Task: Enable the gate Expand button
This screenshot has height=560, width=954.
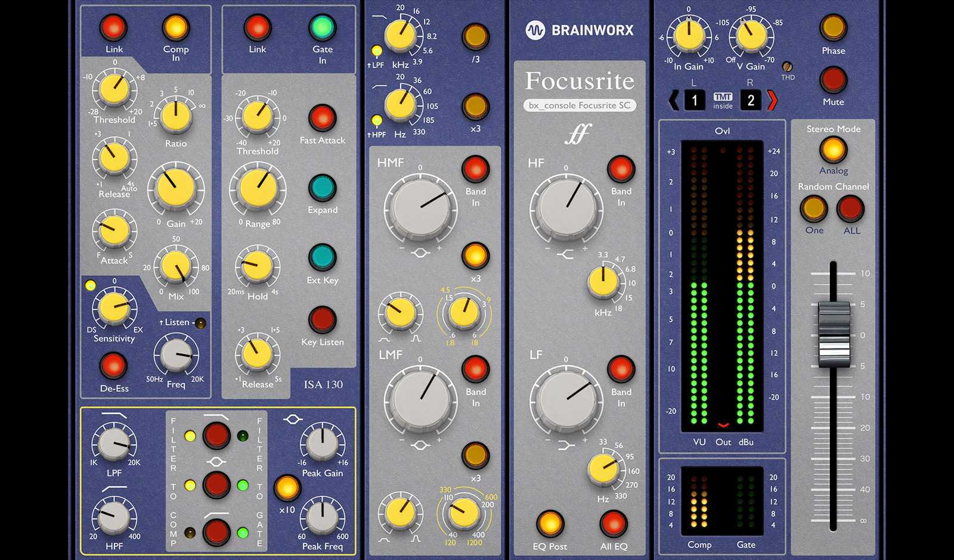Action: click(322, 188)
